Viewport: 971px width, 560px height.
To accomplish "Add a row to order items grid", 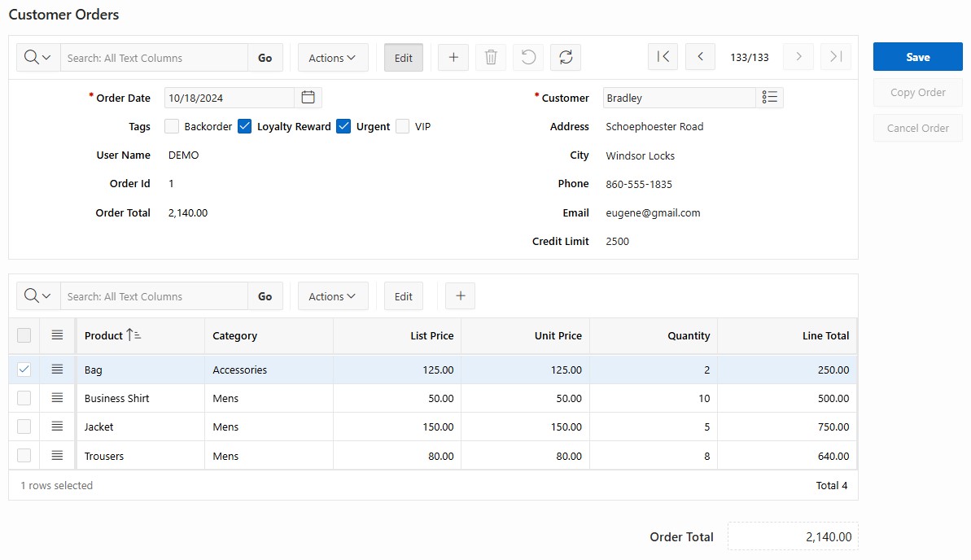I will click(x=460, y=296).
